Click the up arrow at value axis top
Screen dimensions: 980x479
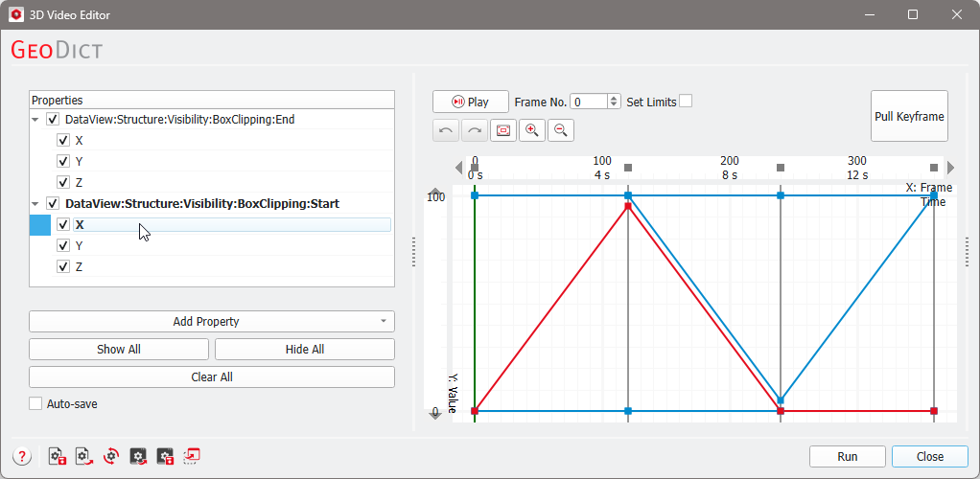(435, 192)
